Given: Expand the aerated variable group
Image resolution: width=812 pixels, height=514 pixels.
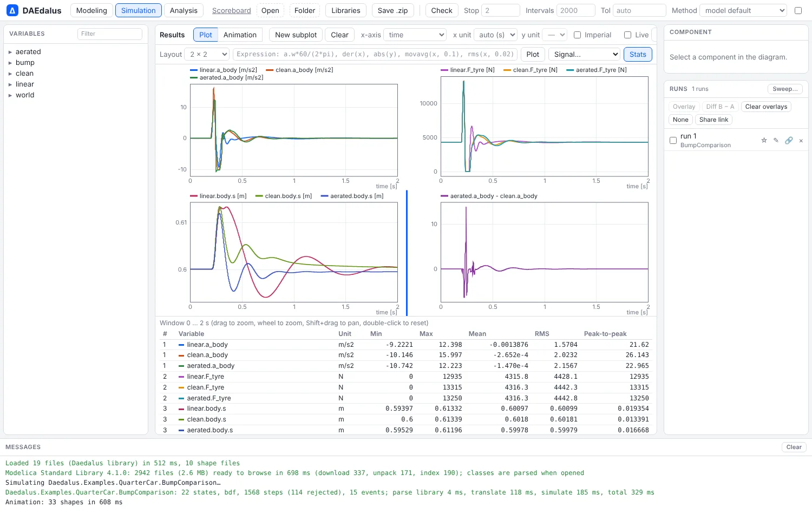Looking at the screenshot, I should tap(10, 52).
